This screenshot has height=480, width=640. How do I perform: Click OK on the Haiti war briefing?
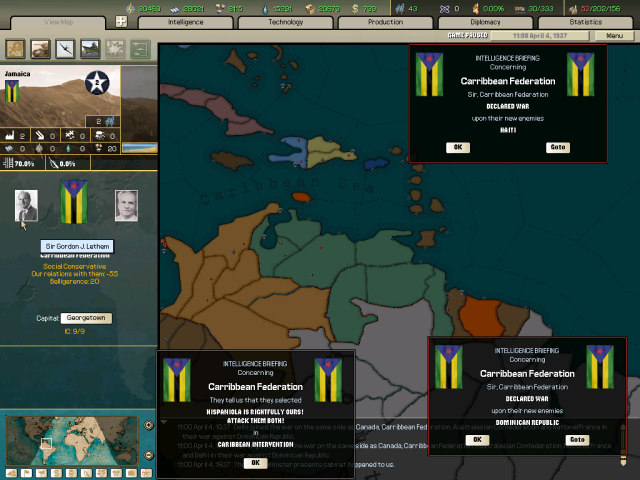pos(458,147)
